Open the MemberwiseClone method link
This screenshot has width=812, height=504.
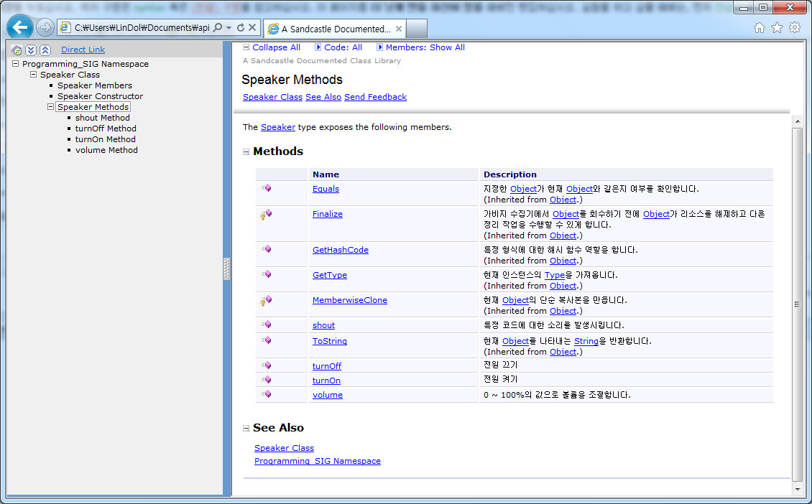coord(349,300)
